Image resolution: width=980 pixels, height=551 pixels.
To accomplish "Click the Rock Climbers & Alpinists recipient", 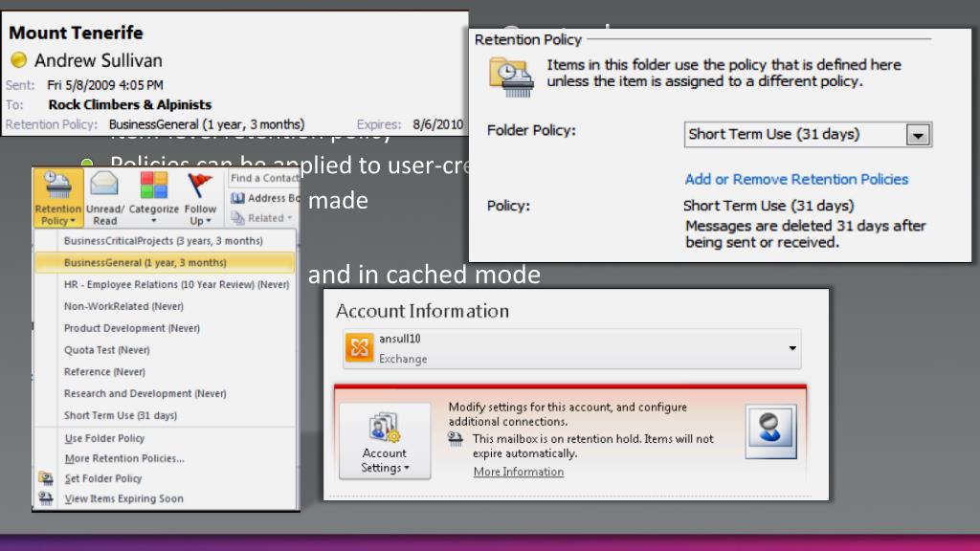I will [x=130, y=104].
